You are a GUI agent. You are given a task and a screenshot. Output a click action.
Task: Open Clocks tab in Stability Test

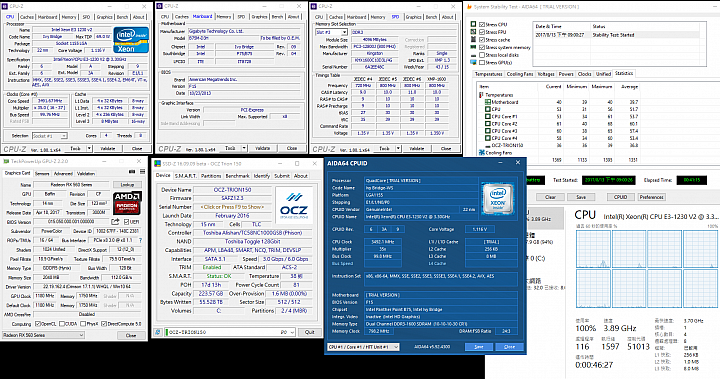[584, 74]
